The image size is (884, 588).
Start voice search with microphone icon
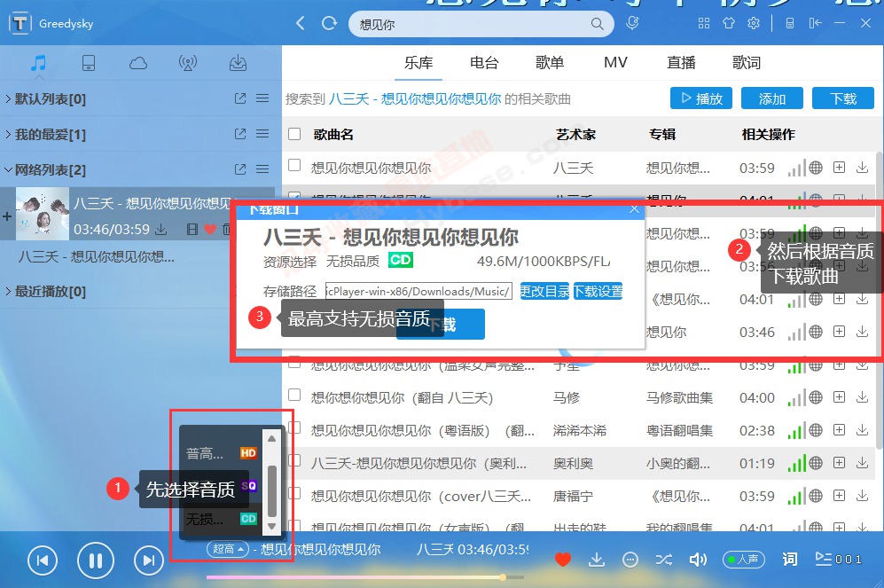[x=632, y=23]
